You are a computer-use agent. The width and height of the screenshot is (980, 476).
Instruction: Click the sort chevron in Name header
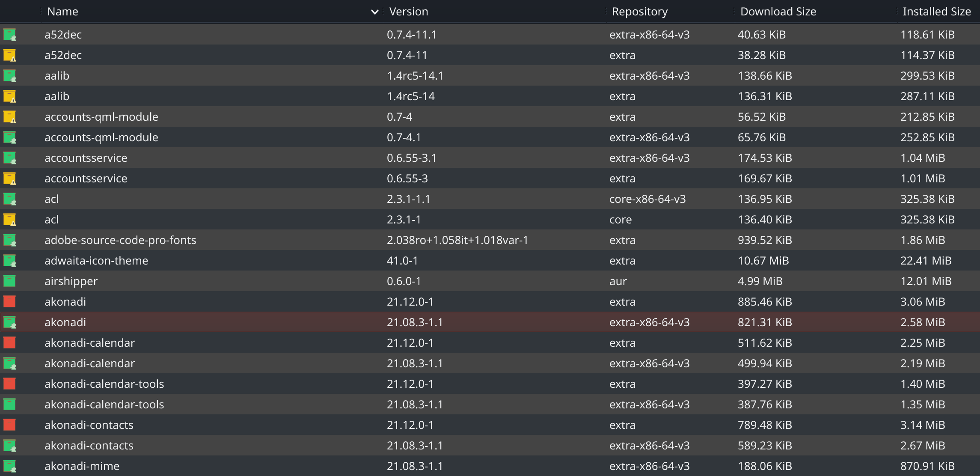[x=374, y=12]
